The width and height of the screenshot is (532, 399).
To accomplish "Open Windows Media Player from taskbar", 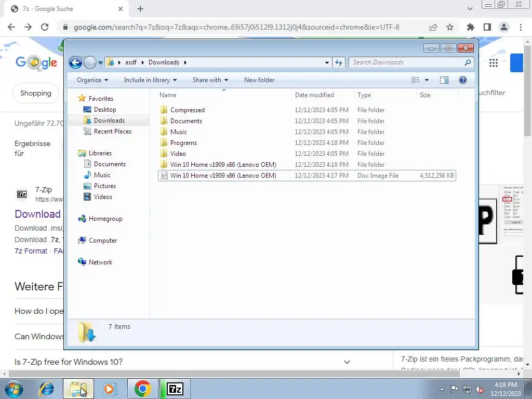I will pyautogui.click(x=110, y=389).
